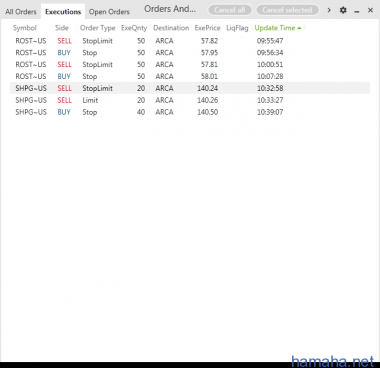Sort by the ExeQnty column header
Screen dimensions: 380x368
134,28
